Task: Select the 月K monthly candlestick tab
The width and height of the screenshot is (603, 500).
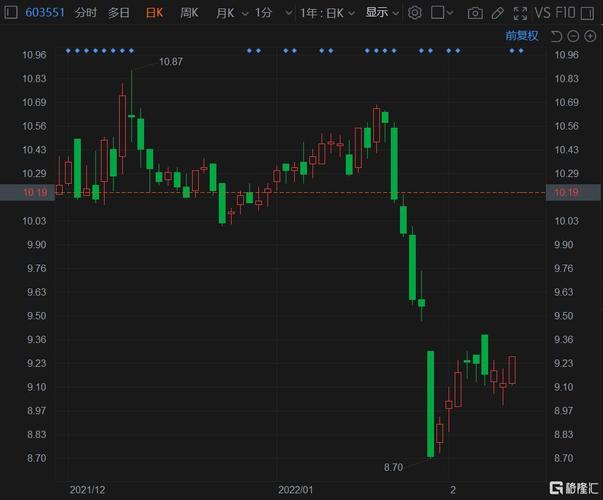Action: pos(225,13)
